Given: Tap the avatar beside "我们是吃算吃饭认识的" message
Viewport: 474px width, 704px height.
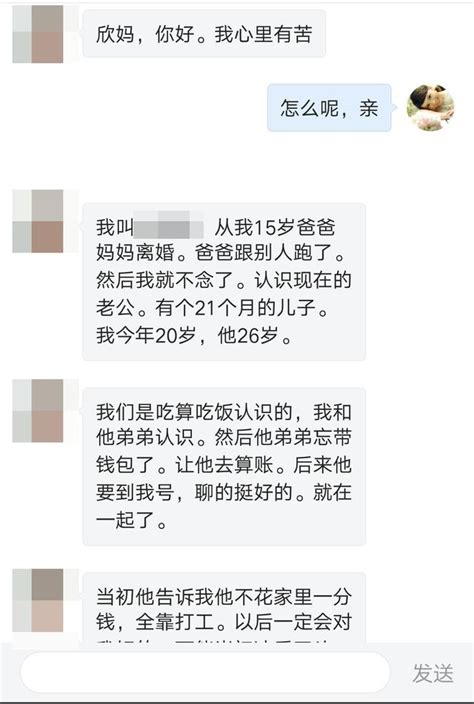Looking at the screenshot, I should [38, 410].
